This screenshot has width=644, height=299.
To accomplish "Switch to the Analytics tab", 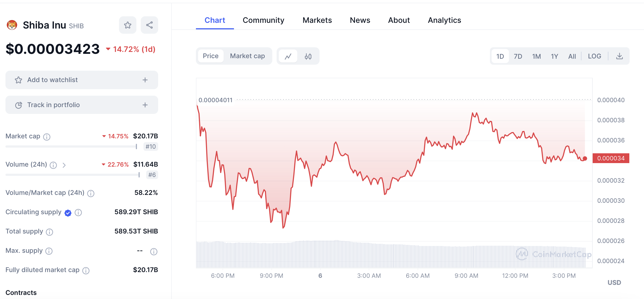I will tap(444, 20).
